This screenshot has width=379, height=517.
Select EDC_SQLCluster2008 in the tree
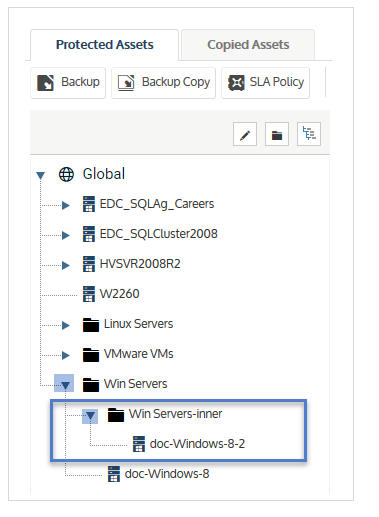point(159,234)
